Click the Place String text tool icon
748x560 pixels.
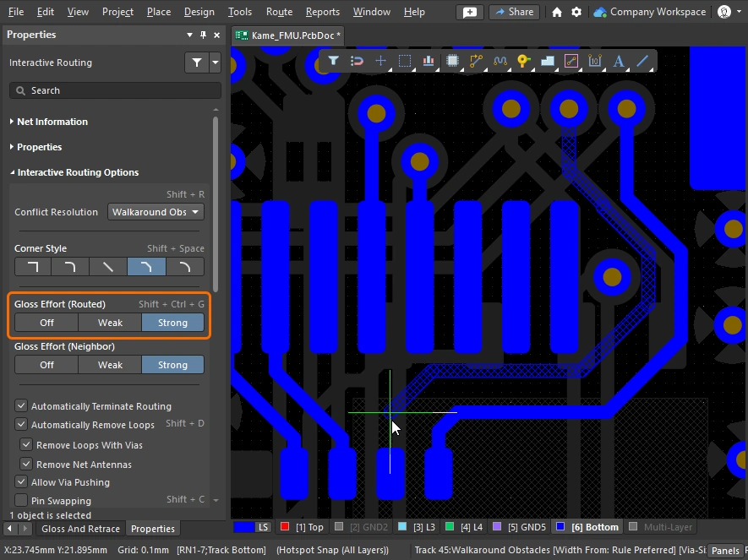pos(619,61)
